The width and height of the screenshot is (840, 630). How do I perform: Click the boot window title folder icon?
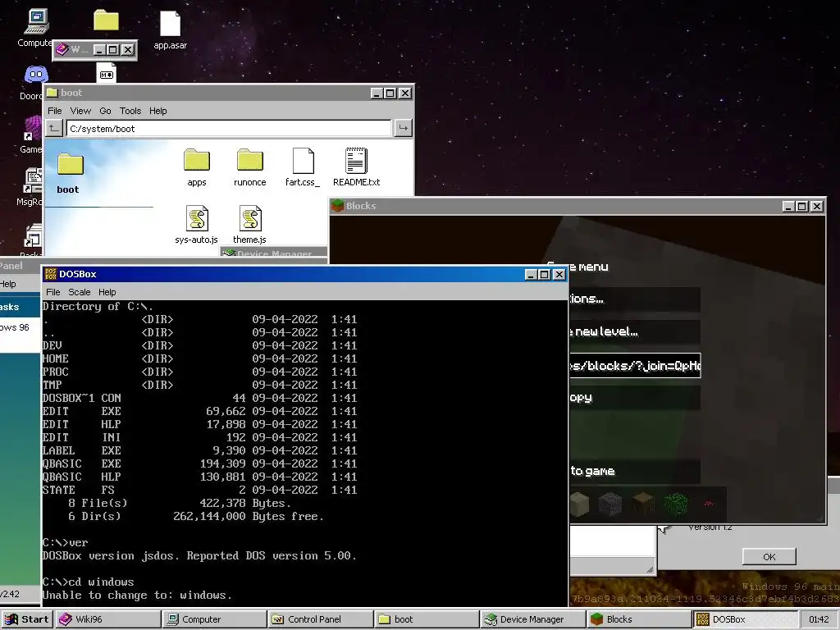(52, 93)
